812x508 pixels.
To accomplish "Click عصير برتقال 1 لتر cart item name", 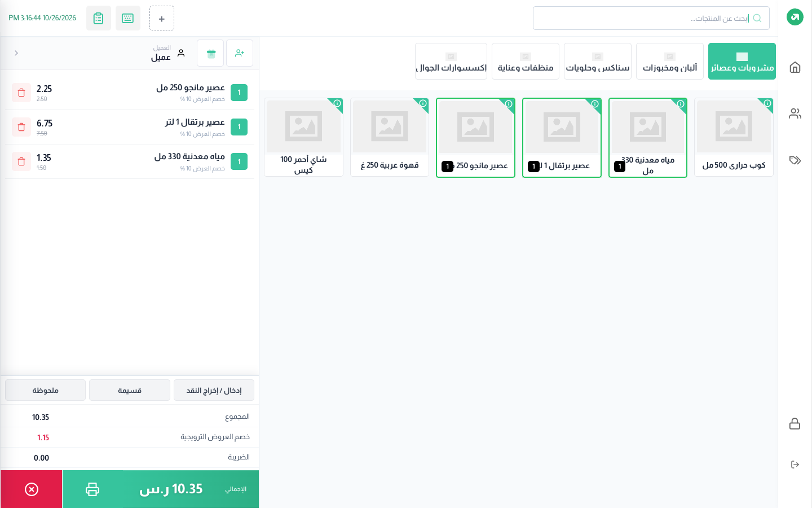I will pyautogui.click(x=195, y=122).
